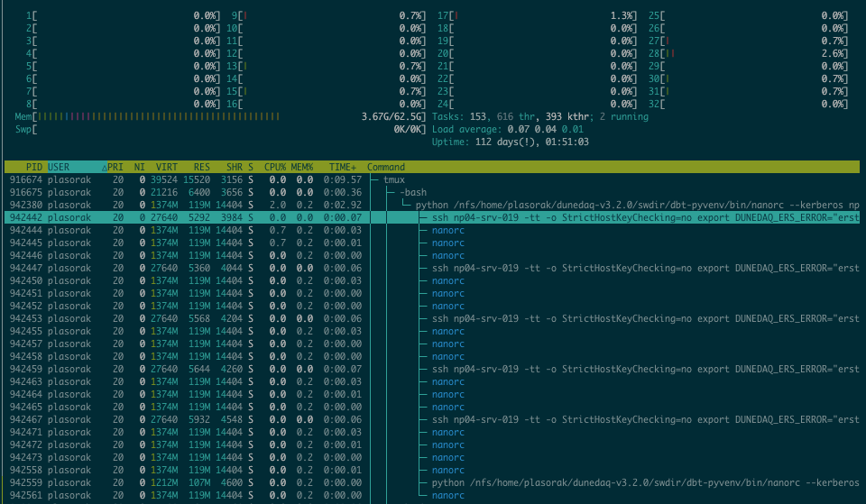
Task: Select nanorc thread with PID 942463
Action: (432, 381)
